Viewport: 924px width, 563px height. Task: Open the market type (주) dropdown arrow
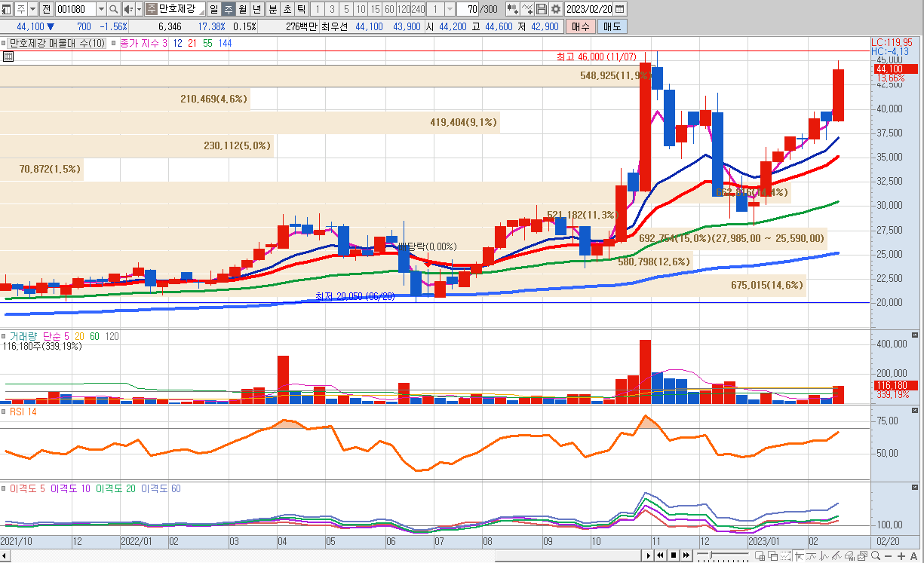[x=32, y=9]
